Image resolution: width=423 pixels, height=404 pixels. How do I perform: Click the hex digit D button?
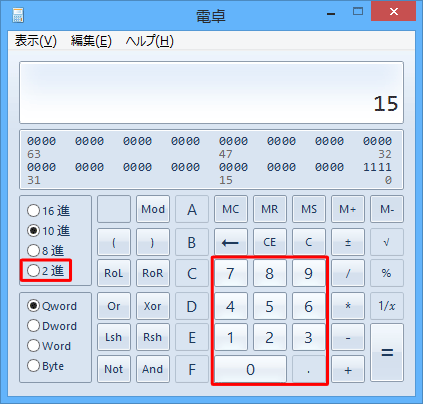192,306
